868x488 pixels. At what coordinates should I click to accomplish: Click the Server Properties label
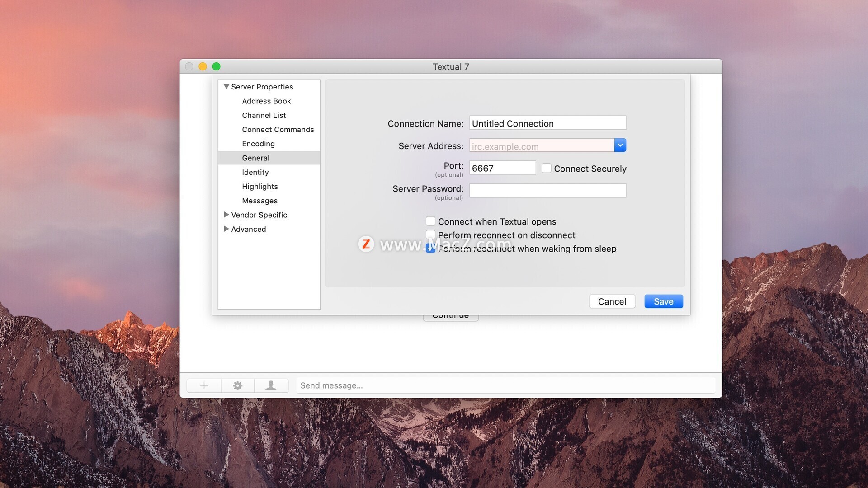pyautogui.click(x=262, y=87)
